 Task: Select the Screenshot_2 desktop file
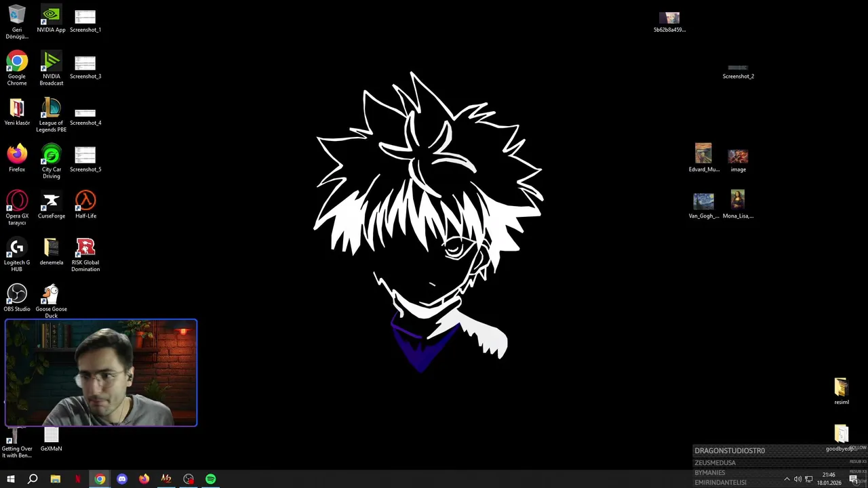click(x=738, y=70)
